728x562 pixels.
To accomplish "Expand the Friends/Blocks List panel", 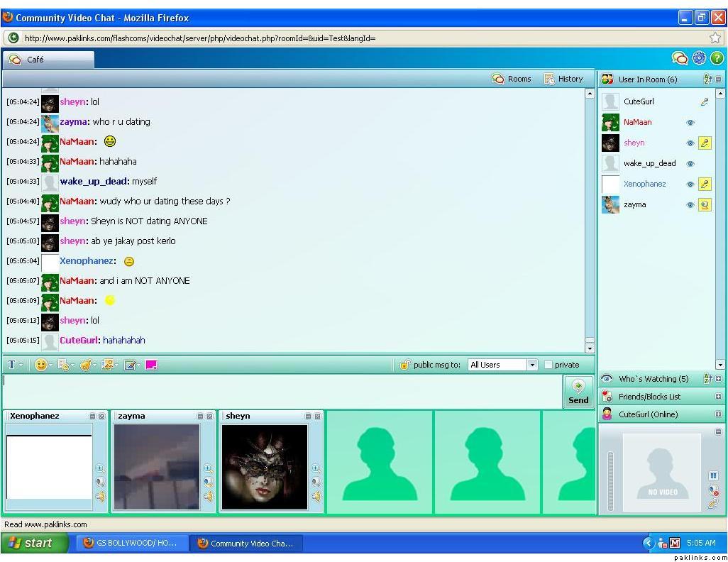I will [718, 397].
